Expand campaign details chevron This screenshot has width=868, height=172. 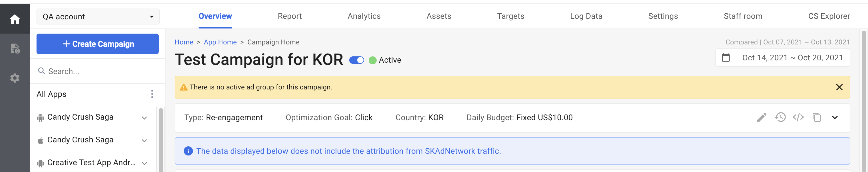(x=835, y=118)
